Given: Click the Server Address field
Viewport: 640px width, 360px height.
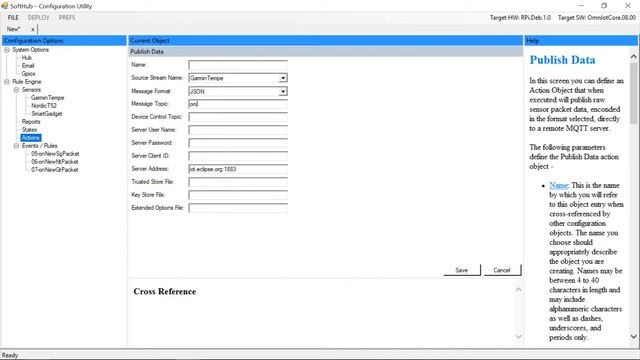Looking at the screenshot, I should pyautogui.click(x=238, y=169).
